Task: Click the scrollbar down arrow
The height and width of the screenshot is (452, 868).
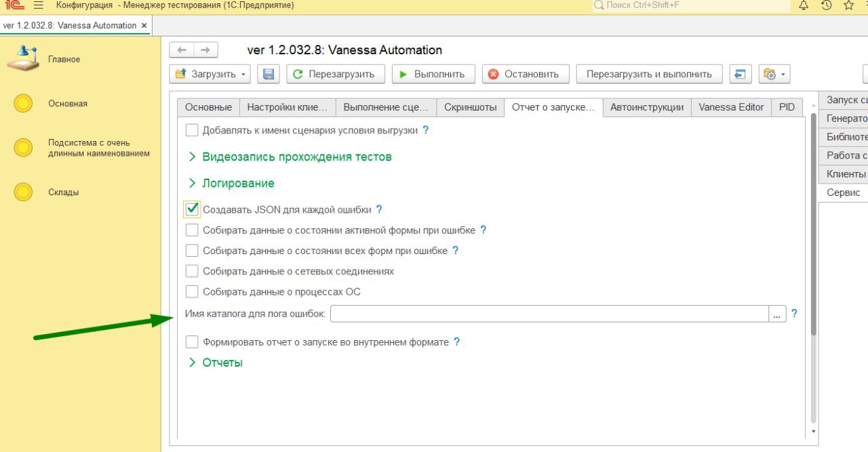Action: [813, 432]
